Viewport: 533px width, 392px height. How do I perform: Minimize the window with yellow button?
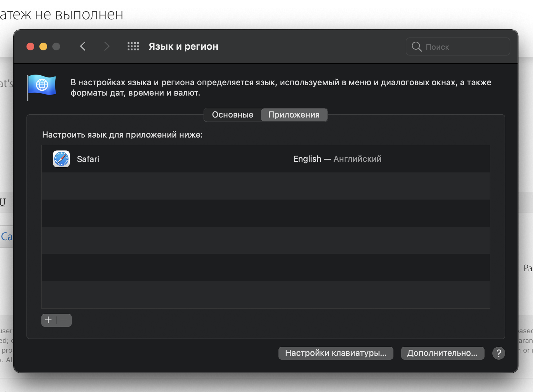pyautogui.click(x=43, y=46)
